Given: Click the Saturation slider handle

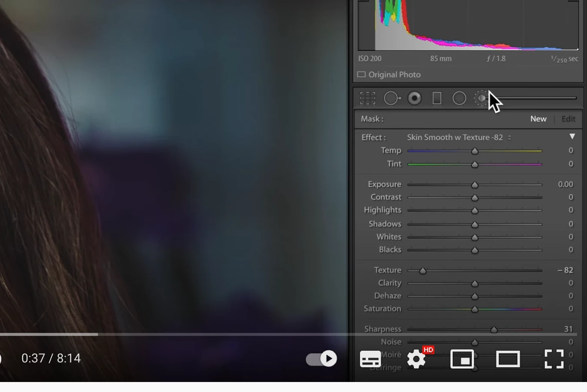Looking at the screenshot, I should pos(475,309).
